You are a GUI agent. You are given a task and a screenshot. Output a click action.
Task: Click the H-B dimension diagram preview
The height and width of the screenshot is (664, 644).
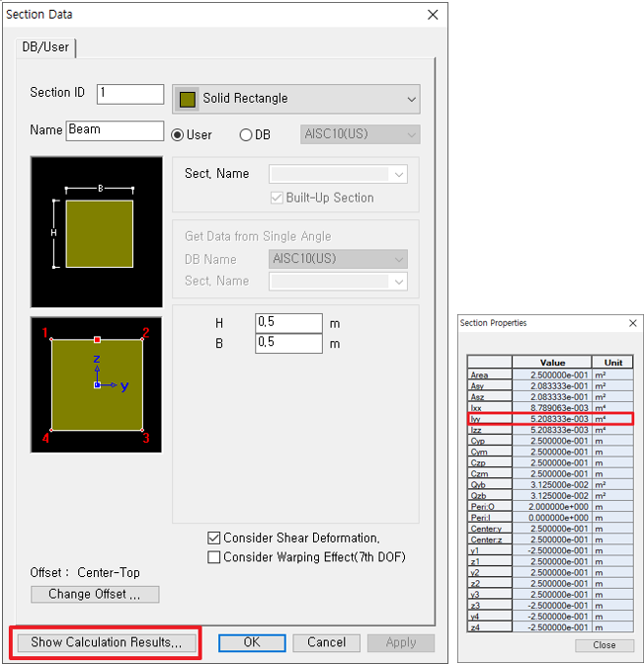coord(97,231)
